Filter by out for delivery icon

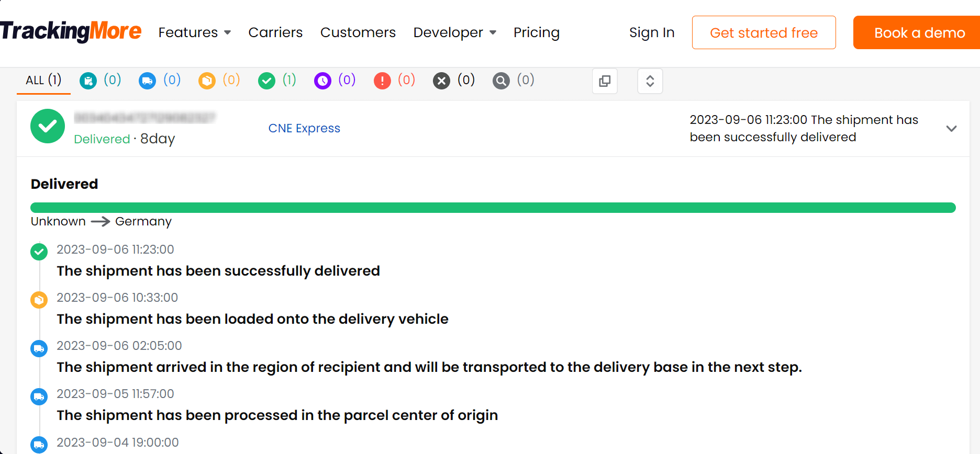(207, 81)
